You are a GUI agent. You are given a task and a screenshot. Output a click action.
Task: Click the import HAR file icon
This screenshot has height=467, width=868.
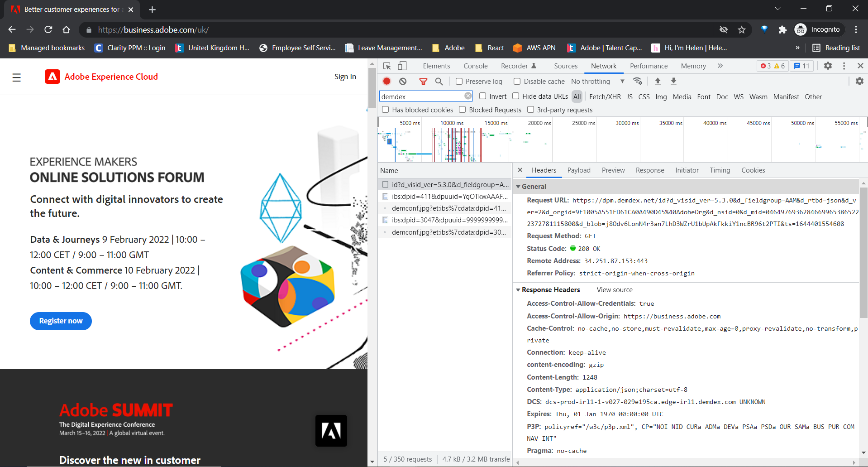pyautogui.click(x=658, y=81)
